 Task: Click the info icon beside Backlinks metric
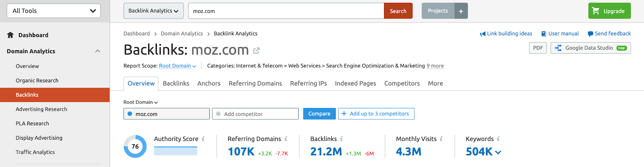tap(341, 138)
